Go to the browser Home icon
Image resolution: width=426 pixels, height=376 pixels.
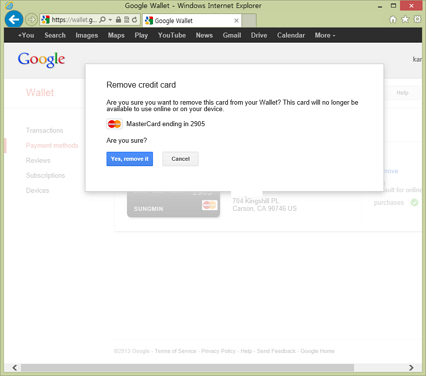coord(393,19)
